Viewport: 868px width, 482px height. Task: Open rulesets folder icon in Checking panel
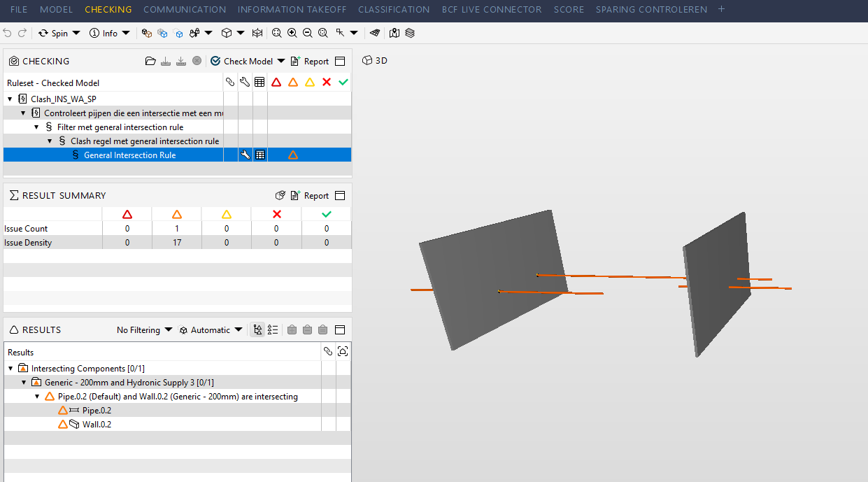(x=150, y=61)
